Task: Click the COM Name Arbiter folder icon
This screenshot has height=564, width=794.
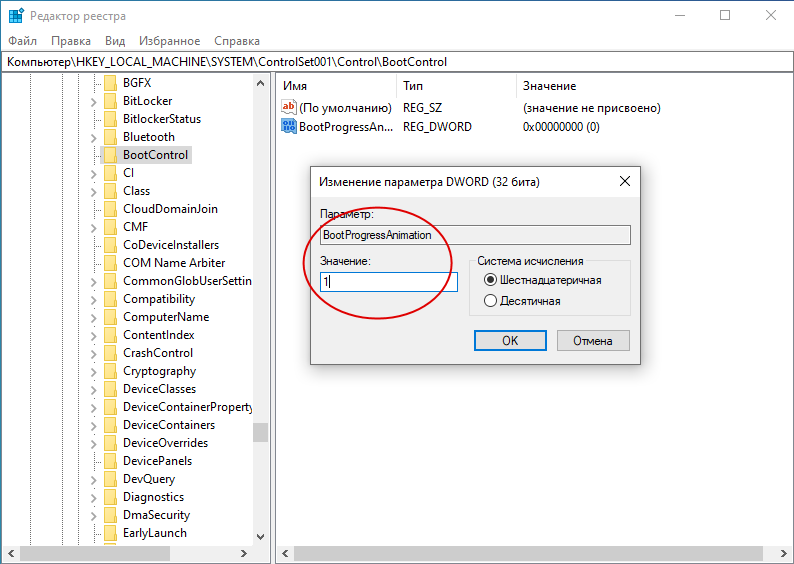Action: (110, 263)
